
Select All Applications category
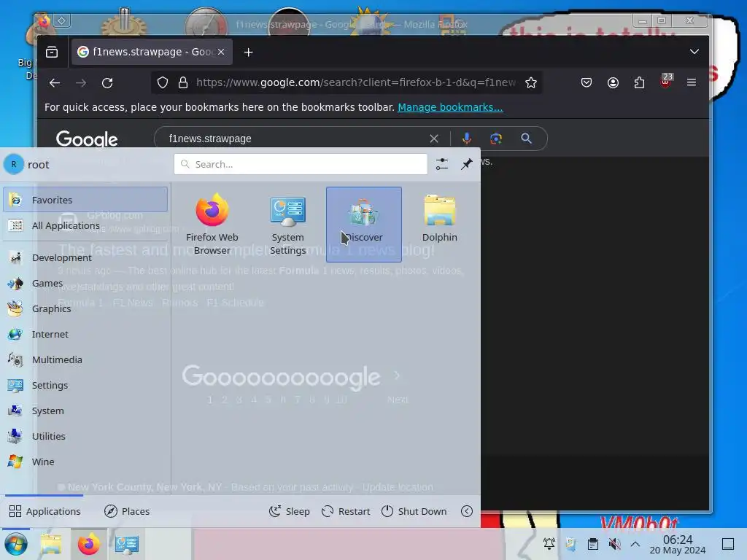[86, 225]
